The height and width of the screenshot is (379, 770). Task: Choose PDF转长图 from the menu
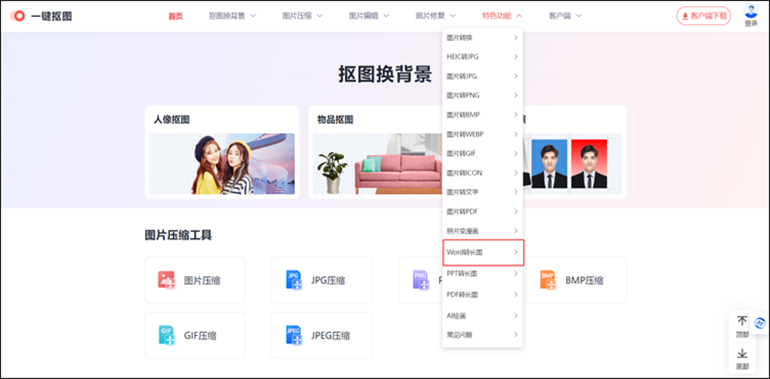pyautogui.click(x=482, y=295)
